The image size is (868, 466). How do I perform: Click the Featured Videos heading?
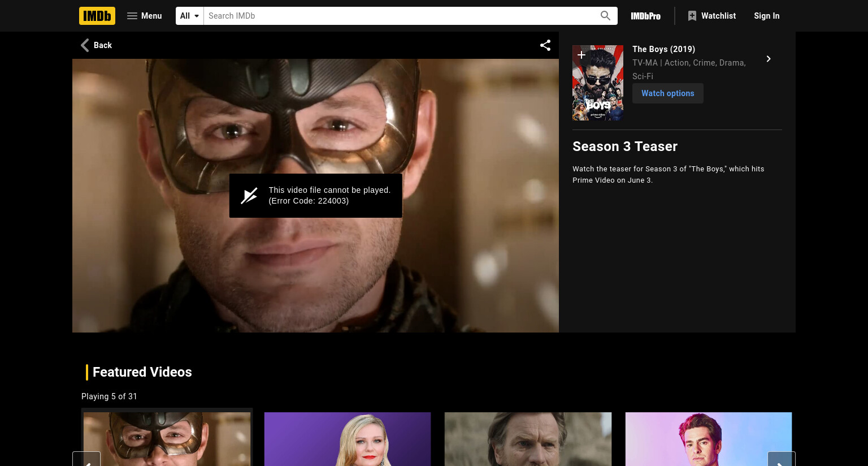pyautogui.click(x=142, y=372)
